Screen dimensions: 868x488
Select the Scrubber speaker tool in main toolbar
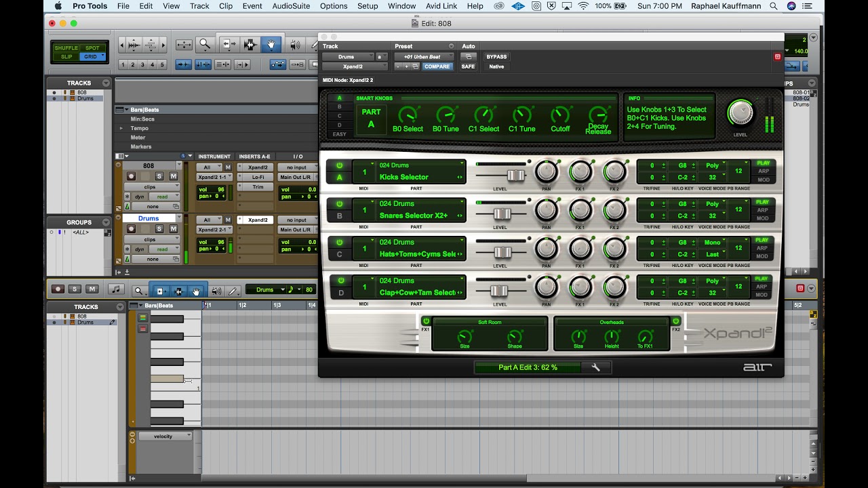pyautogui.click(x=295, y=45)
